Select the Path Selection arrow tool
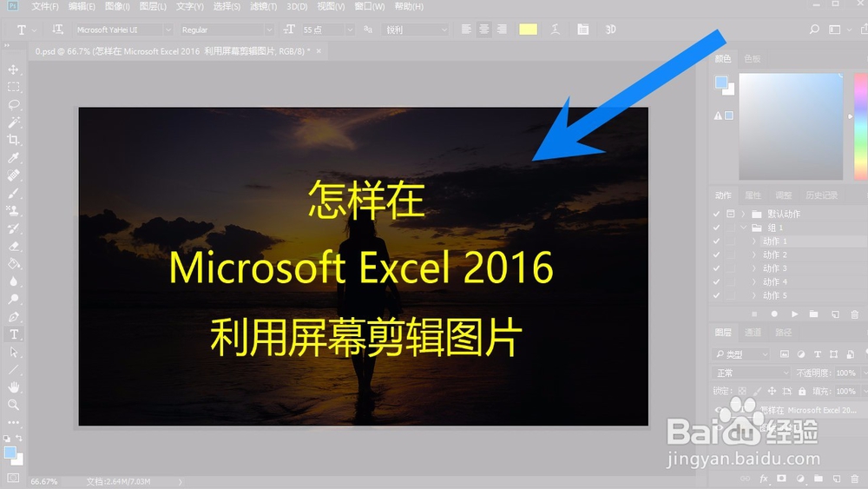This screenshot has width=868, height=489. pyautogui.click(x=13, y=353)
